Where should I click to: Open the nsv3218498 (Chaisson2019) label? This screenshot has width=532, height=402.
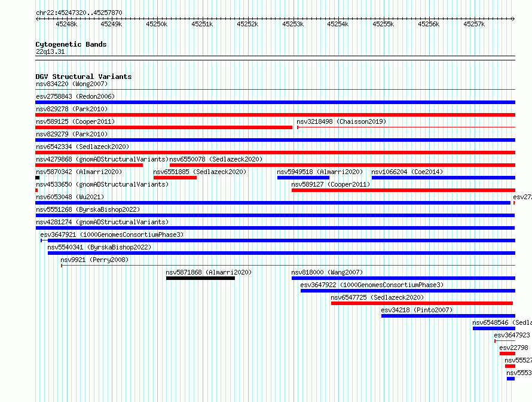[341, 121]
